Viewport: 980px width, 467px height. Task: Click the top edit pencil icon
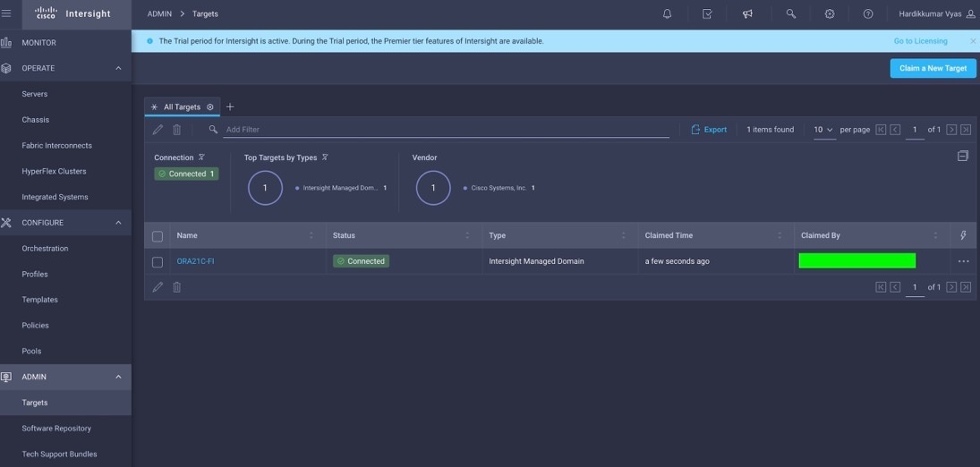[x=158, y=130]
